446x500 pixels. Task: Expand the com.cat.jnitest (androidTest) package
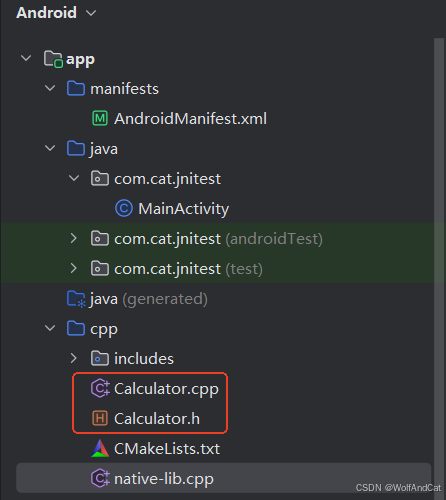(74, 238)
